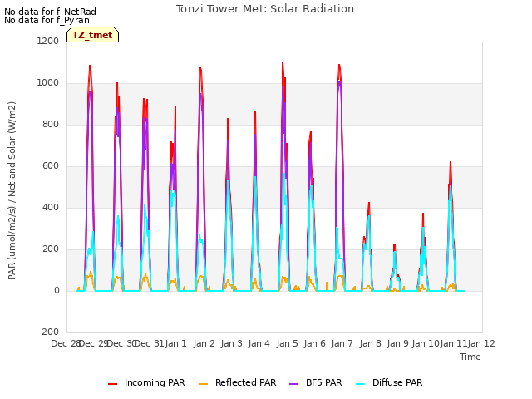532x399 pixels.
Task: Click the Jan 3 x-axis label
Action: [x=232, y=343]
